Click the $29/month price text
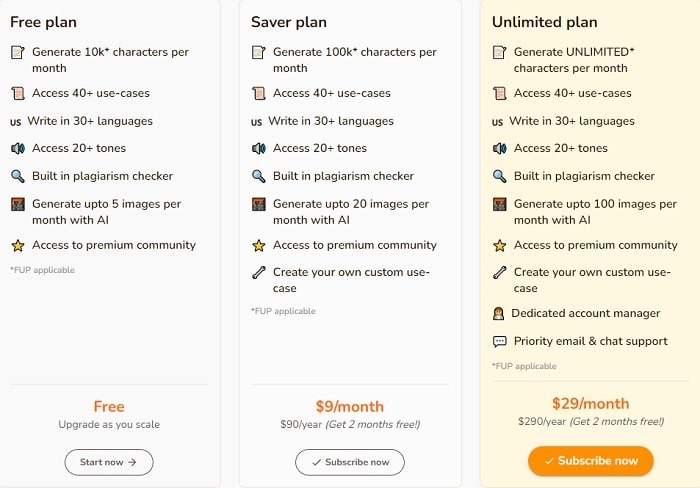Viewport: 700px width, 488px height. (590, 404)
